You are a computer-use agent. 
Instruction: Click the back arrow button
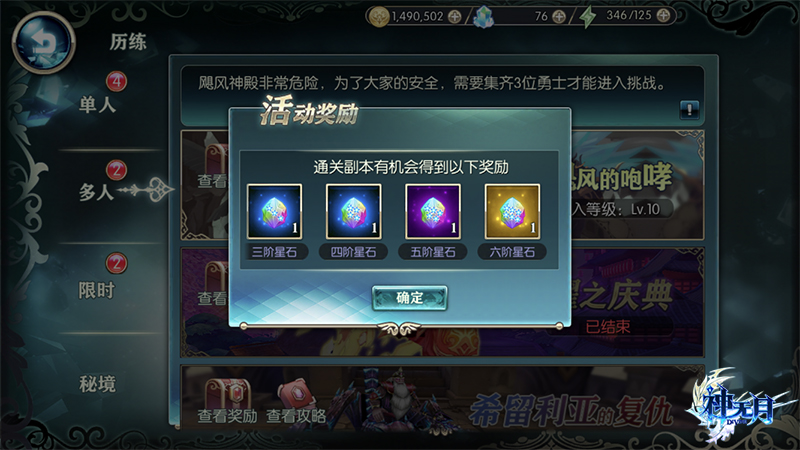(44, 42)
